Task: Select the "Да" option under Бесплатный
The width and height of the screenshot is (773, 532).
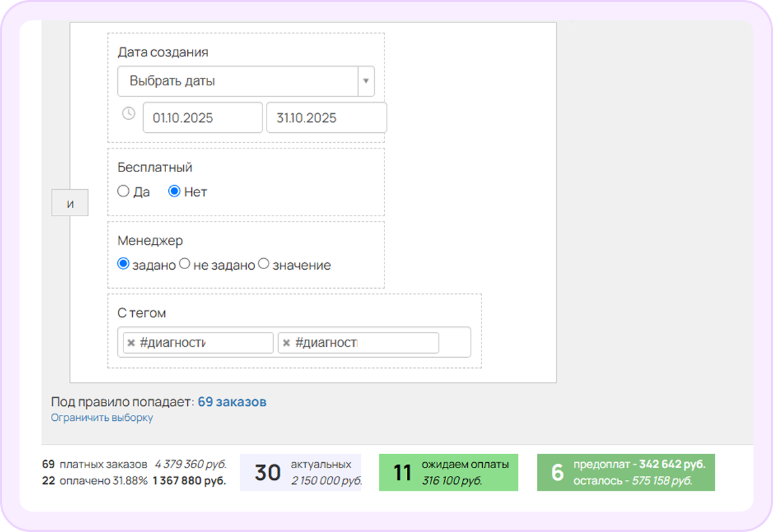Action: pos(123,191)
